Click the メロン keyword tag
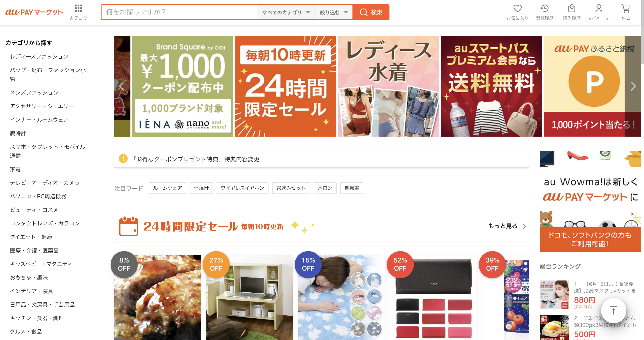The height and width of the screenshot is (340, 644). click(325, 188)
